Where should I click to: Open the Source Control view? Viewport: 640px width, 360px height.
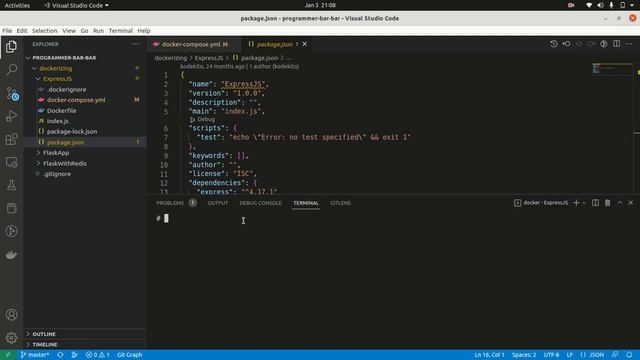coord(11,93)
